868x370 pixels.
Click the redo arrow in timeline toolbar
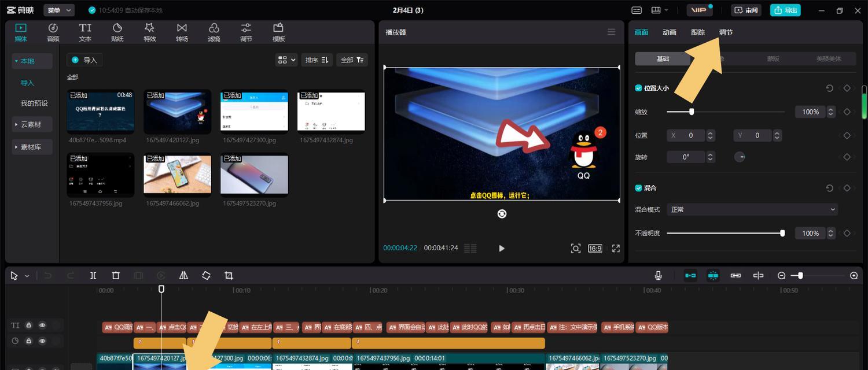[x=71, y=276]
